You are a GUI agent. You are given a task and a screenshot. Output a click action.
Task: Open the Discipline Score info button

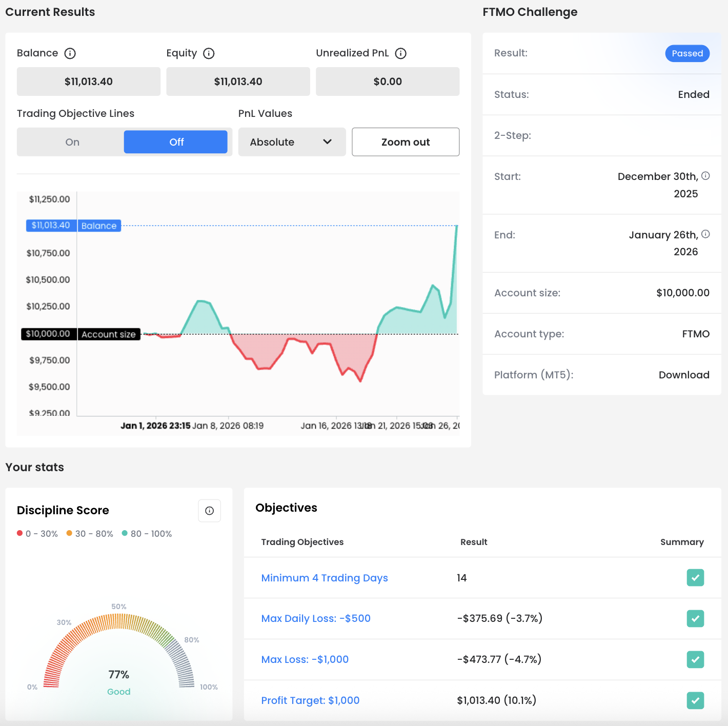click(x=209, y=511)
